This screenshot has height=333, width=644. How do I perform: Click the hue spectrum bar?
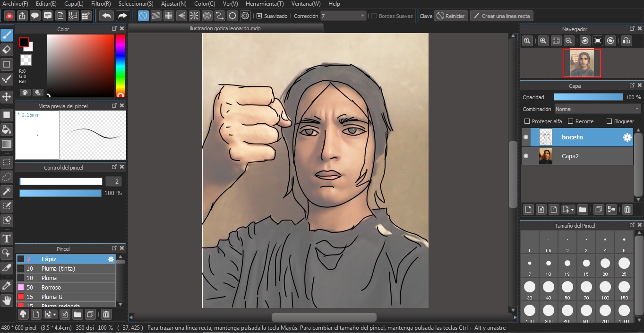[120, 66]
